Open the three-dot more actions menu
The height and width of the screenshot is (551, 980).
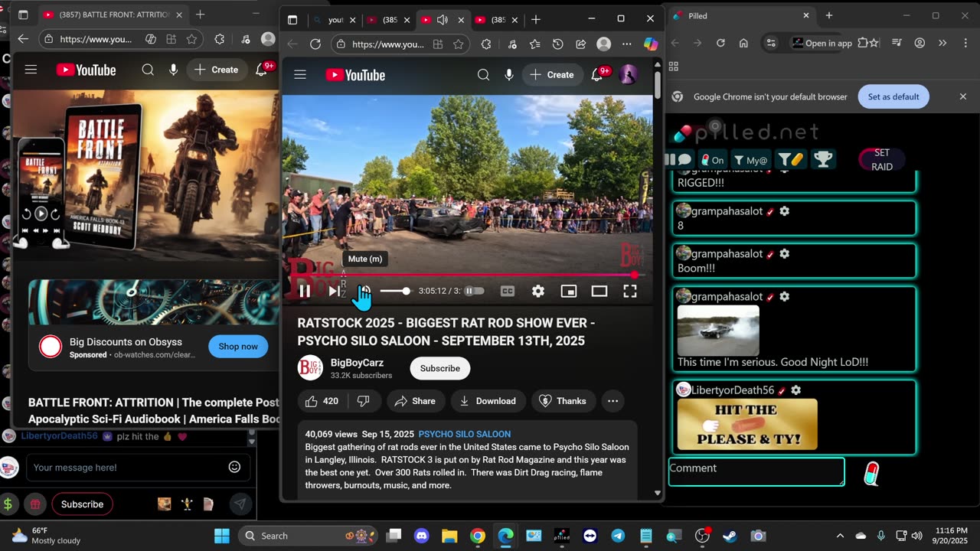612,401
